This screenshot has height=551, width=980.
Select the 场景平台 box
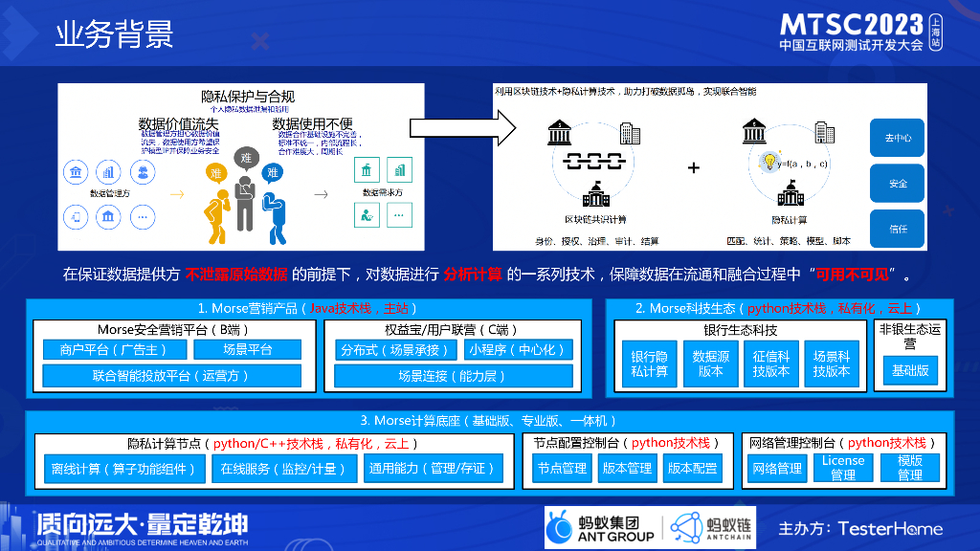[x=248, y=350]
